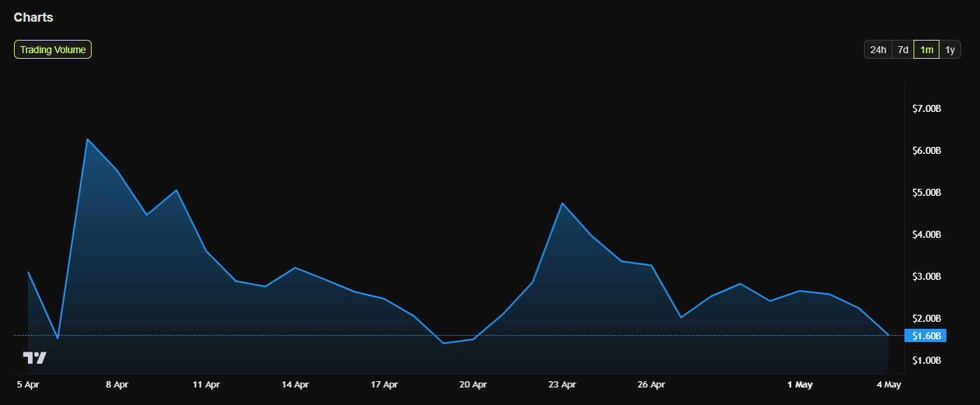Click the highlighted $1.60B price label

tap(925, 336)
